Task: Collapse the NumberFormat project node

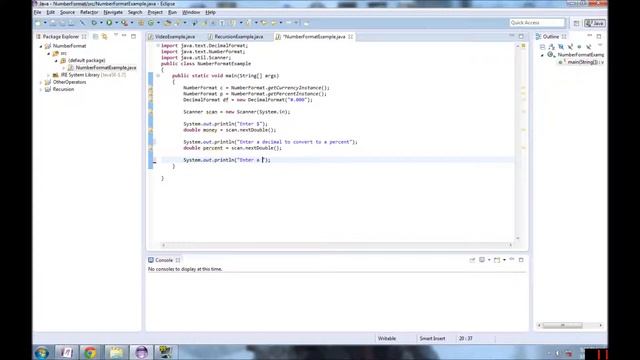Action: click(x=41, y=46)
